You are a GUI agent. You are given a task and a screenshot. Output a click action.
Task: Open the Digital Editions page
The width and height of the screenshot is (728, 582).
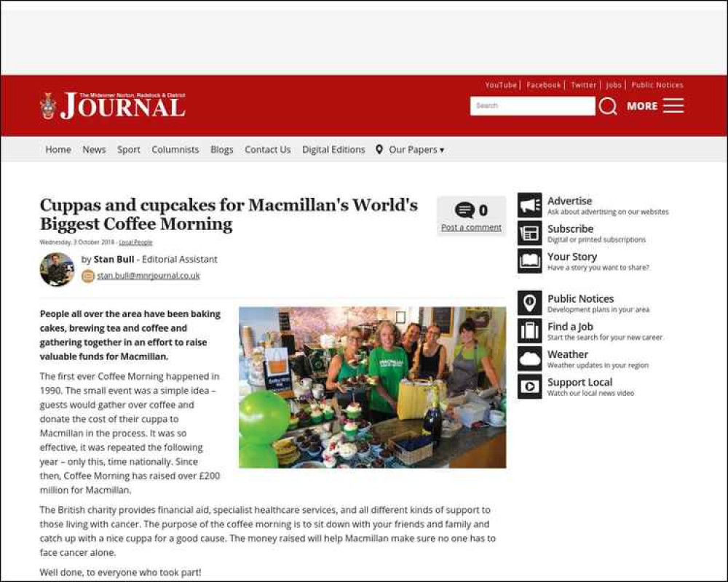[333, 150]
